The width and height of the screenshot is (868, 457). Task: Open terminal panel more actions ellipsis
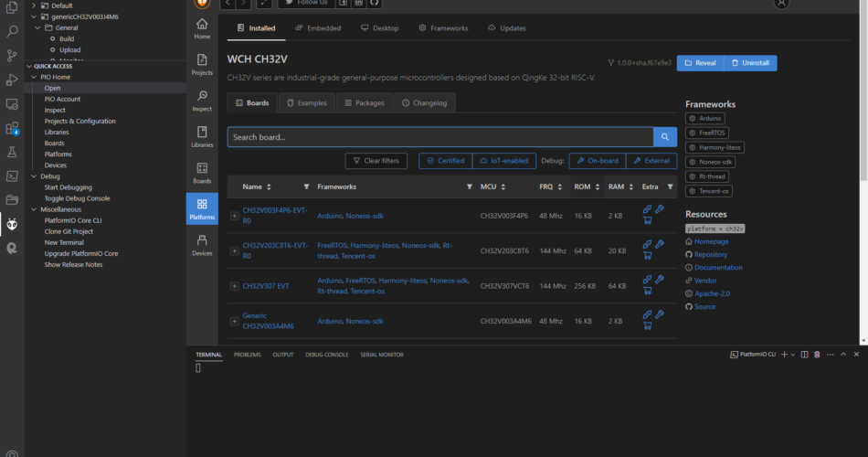(831, 355)
